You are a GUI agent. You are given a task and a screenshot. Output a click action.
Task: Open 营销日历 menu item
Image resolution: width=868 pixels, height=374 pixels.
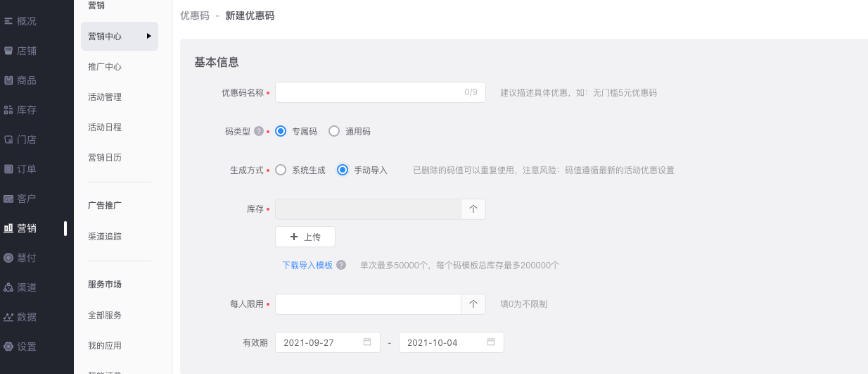(105, 158)
